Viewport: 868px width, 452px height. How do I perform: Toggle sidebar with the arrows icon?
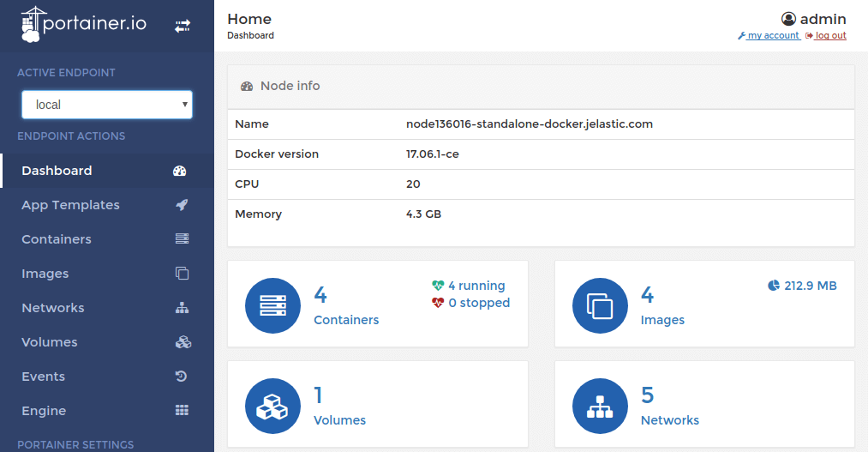pyautogui.click(x=183, y=27)
